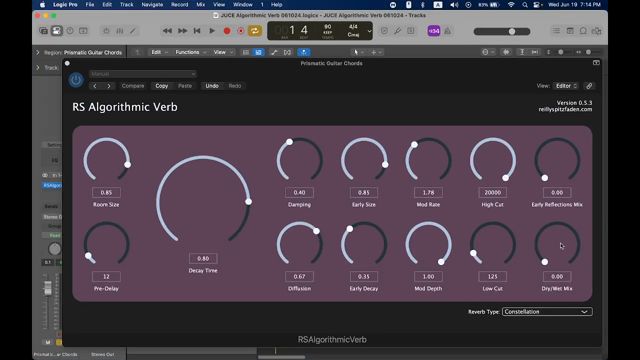Toggle the Capture Recording button
Screen dimensions: 640x360
[241, 31]
